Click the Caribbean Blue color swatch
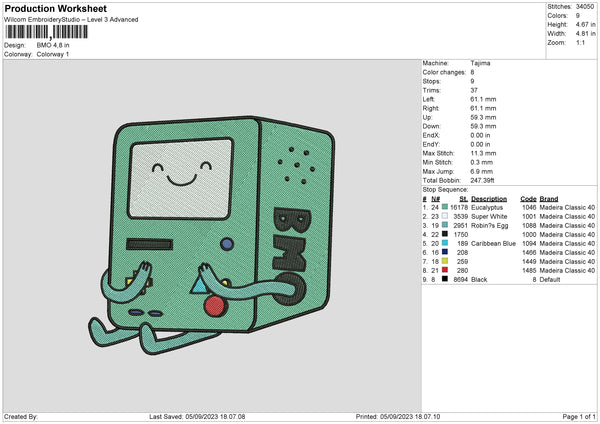600x424 pixels. (x=445, y=243)
